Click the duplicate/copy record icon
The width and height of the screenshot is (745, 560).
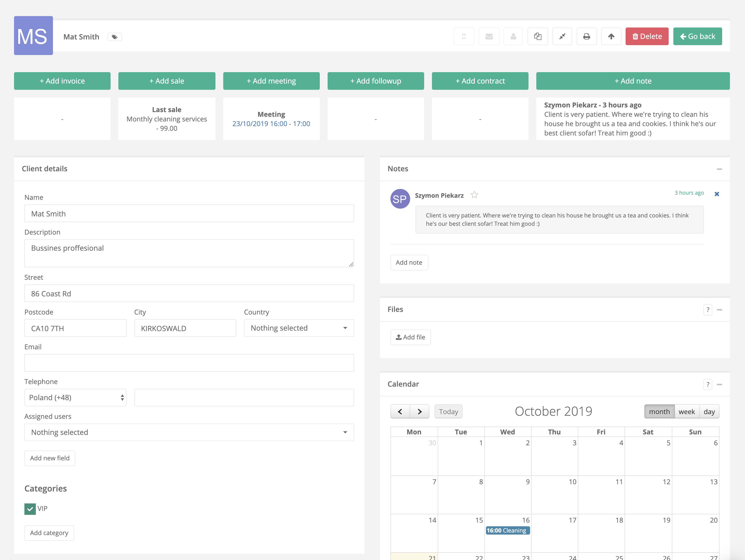tap(538, 37)
